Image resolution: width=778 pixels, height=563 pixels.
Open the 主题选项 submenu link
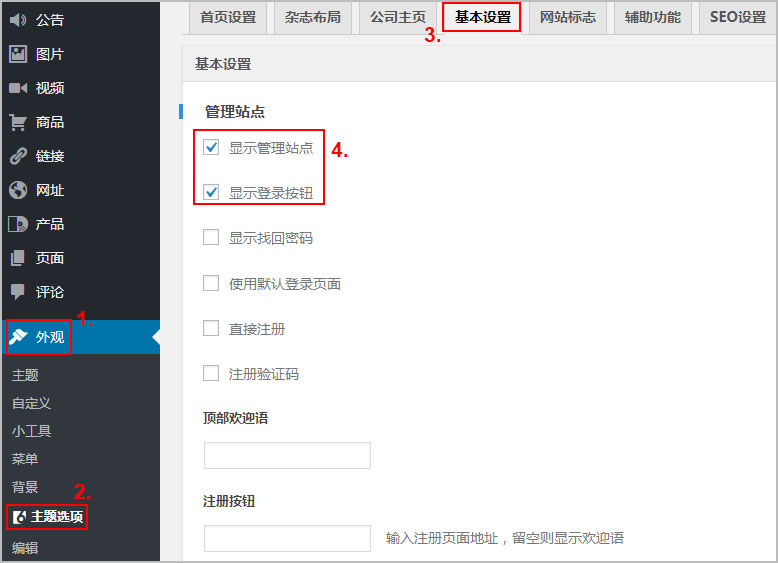[x=57, y=517]
